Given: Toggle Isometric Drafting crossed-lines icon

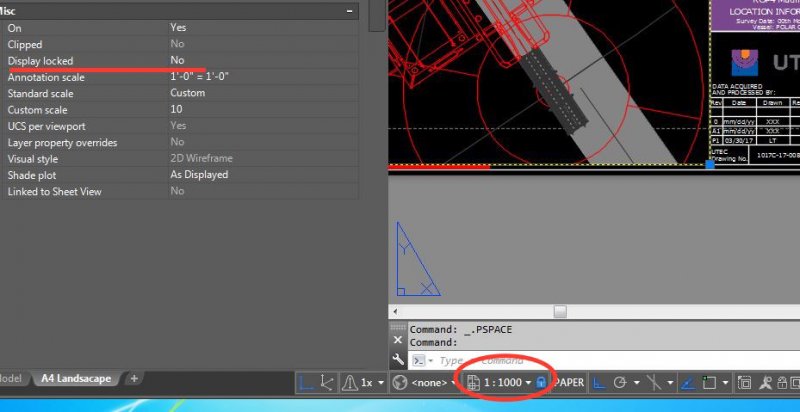Looking at the screenshot, I should click(x=653, y=382).
